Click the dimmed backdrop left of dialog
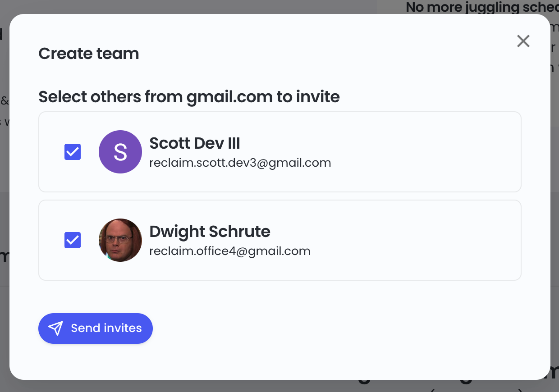559x392 pixels. 5,203
